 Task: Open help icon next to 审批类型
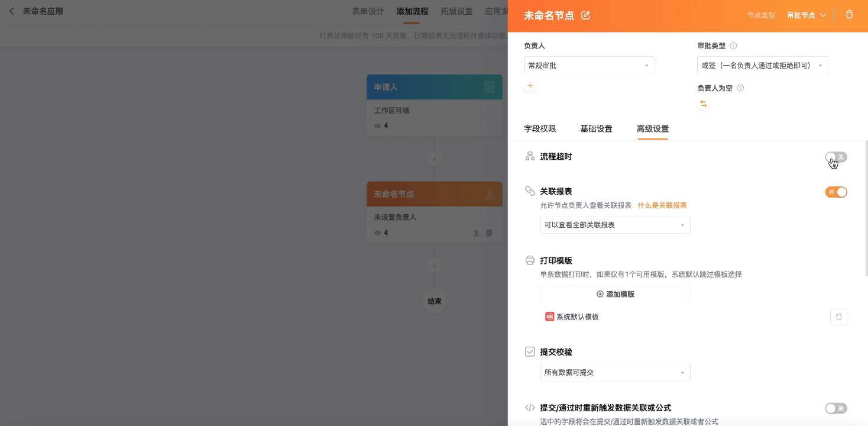pos(733,46)
